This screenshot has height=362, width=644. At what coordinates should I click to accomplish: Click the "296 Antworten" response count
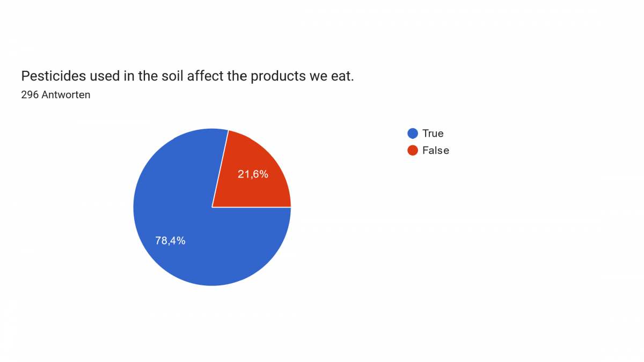coord(56,95)
